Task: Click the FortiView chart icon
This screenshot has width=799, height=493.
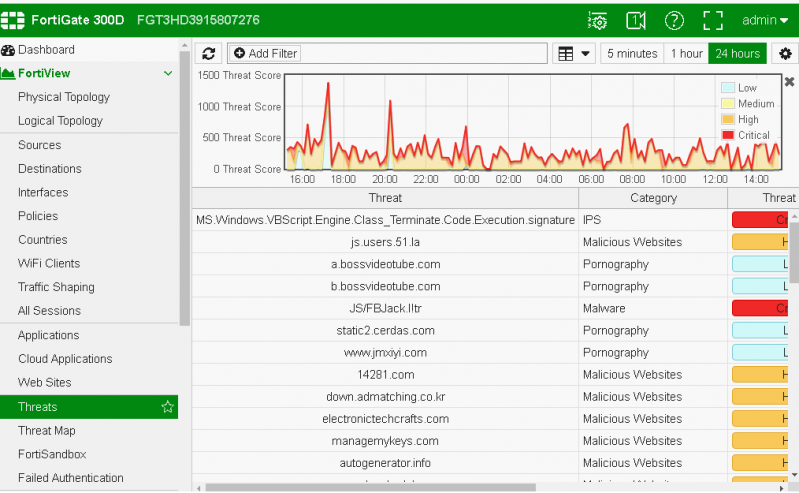Action: 8,73
